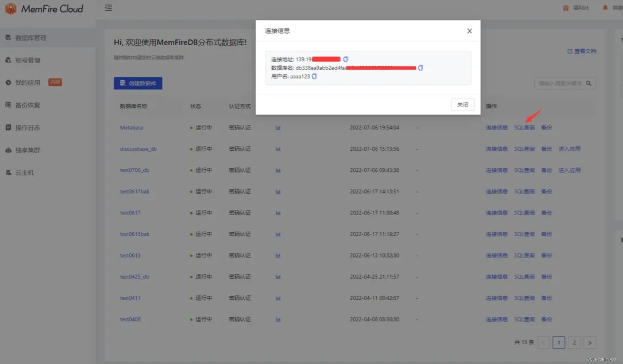Copy the database name (数据库名) value

(420, 68)
